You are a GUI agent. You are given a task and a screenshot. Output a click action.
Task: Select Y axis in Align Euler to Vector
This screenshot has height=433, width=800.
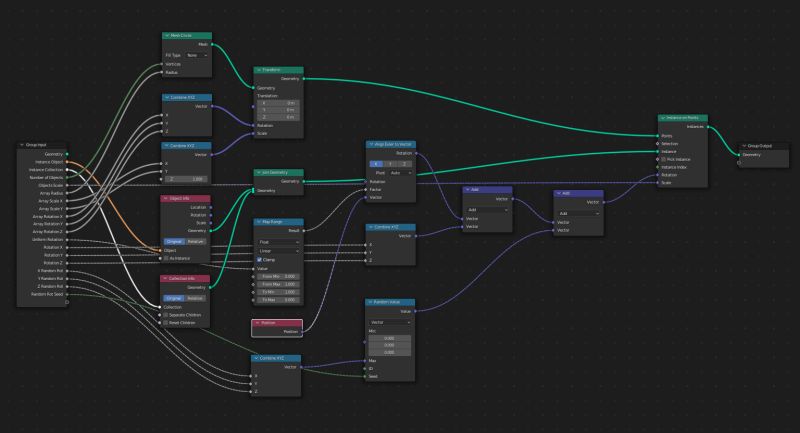390,164
